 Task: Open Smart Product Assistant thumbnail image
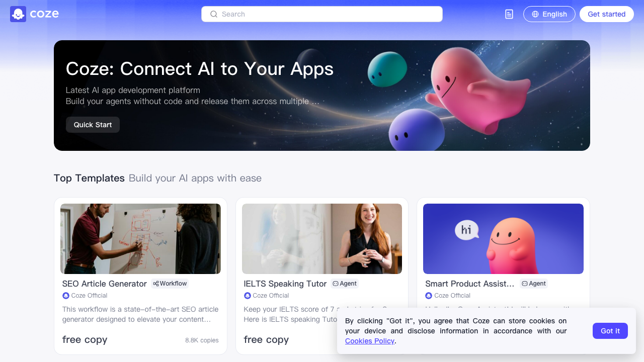coord(503,239)
